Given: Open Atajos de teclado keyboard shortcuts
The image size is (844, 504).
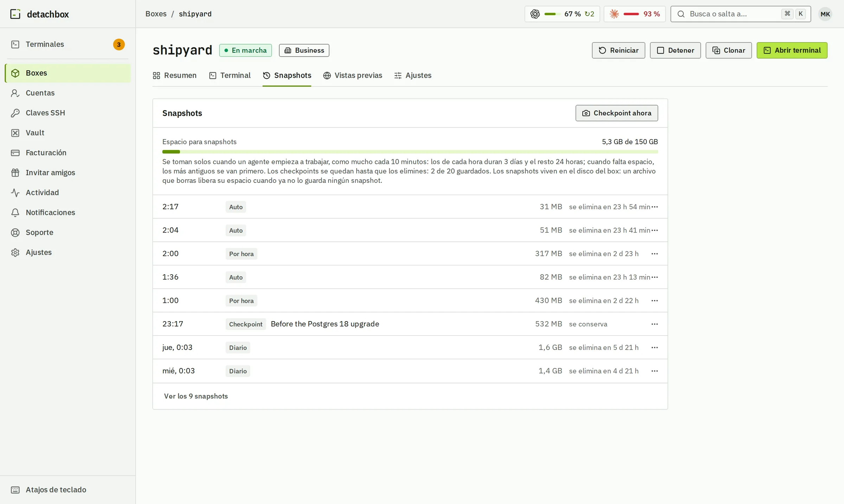Looking at the screenshot, I should [x=68, y=490].
